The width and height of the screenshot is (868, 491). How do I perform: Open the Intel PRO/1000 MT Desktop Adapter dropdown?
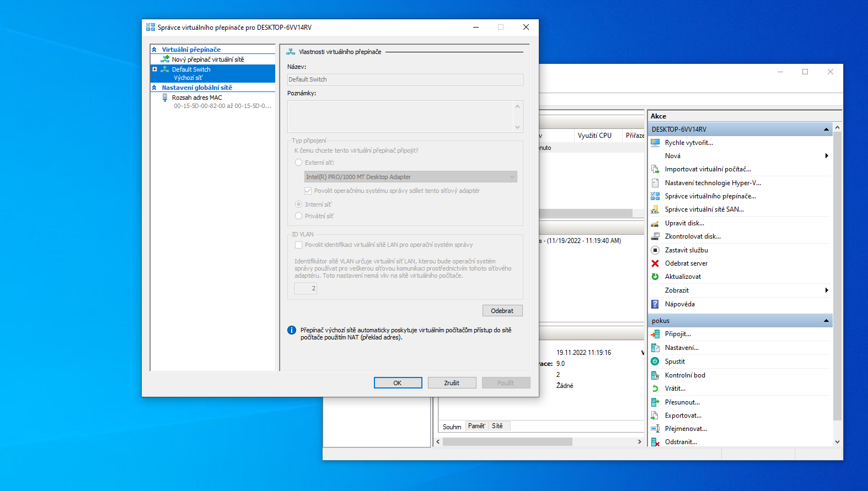411,177
